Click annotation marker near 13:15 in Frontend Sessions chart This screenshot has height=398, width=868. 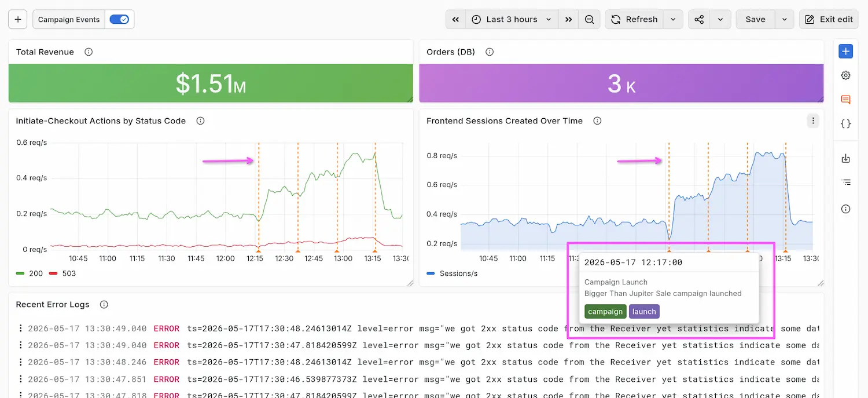[785, 250]
